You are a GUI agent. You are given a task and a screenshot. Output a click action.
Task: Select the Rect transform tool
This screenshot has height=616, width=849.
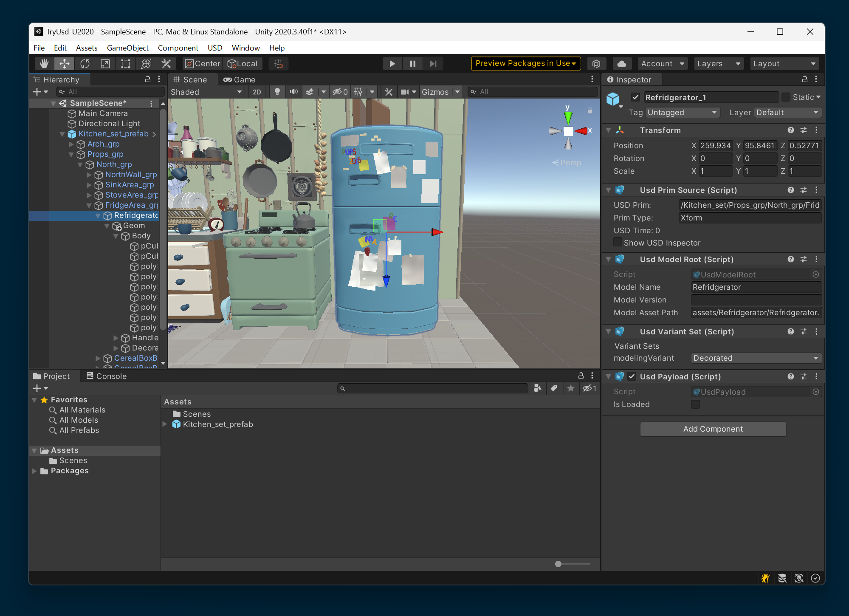click(126, 64)
